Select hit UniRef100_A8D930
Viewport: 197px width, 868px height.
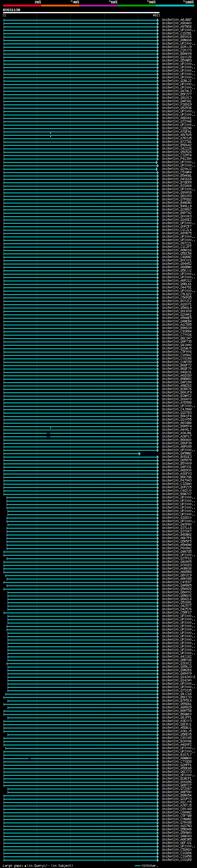point(177,470)
